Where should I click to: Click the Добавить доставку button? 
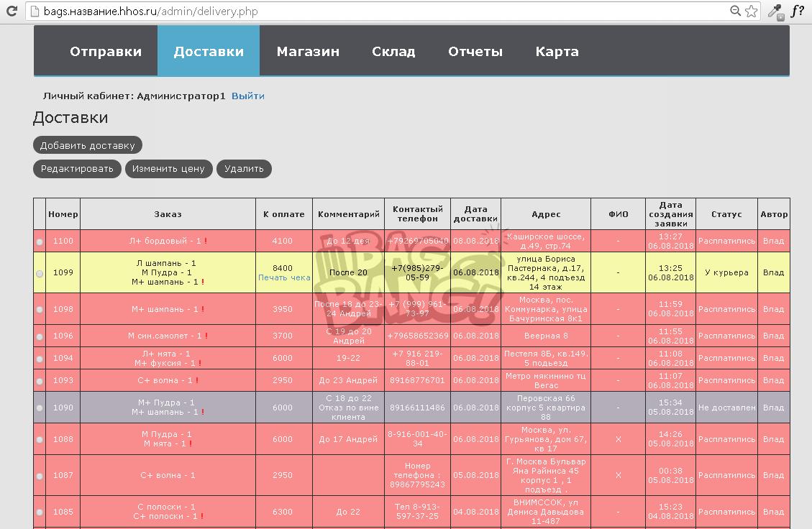coord(88,145)
